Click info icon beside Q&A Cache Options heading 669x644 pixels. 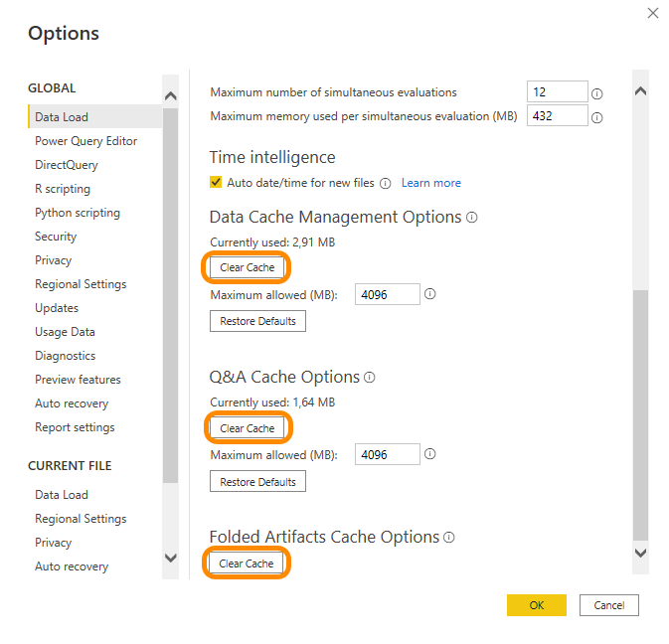[370, 378]
